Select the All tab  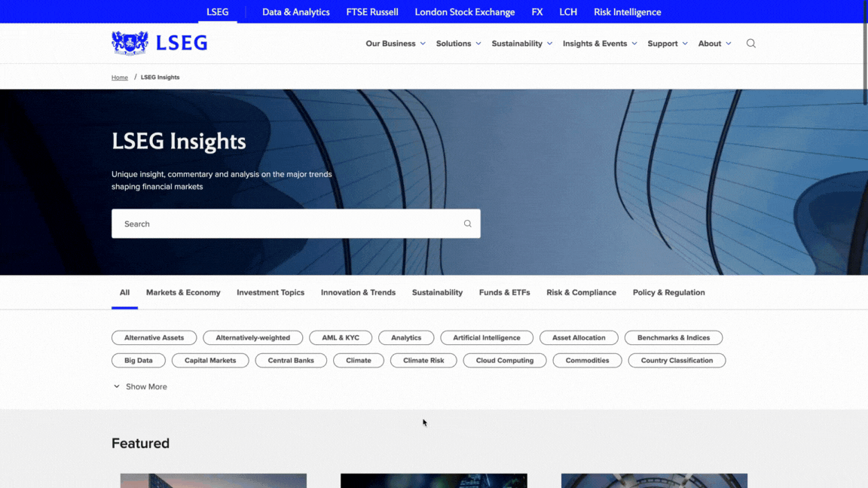[124, 292]
